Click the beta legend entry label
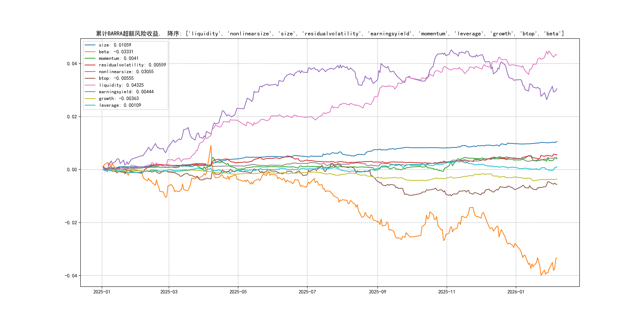Screen dimensions: 644x322 pyautogui.click(x=116, y=52)
